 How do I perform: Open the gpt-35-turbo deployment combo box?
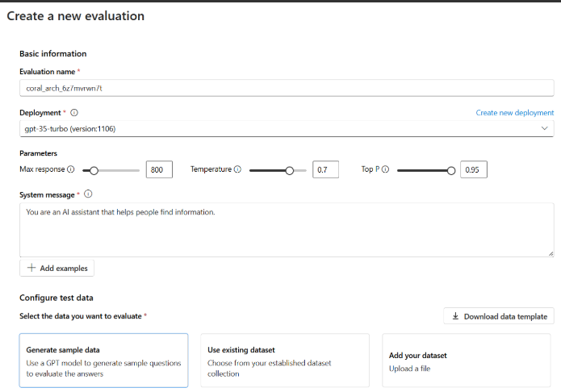tap(287, 129)
